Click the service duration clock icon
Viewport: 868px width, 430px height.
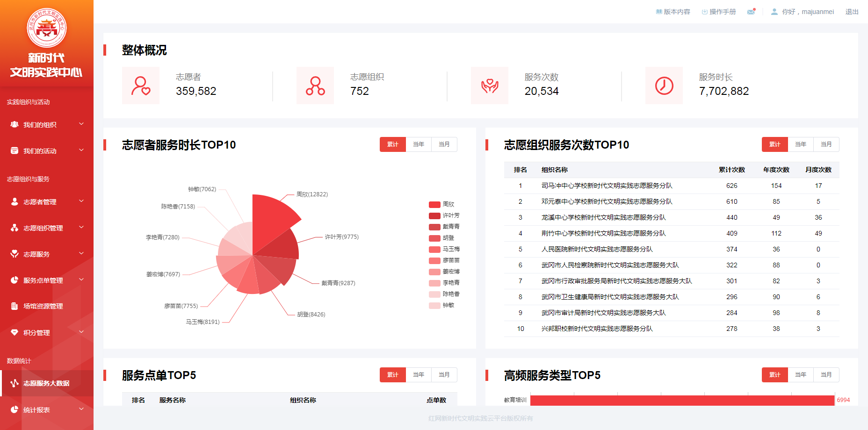664,86
